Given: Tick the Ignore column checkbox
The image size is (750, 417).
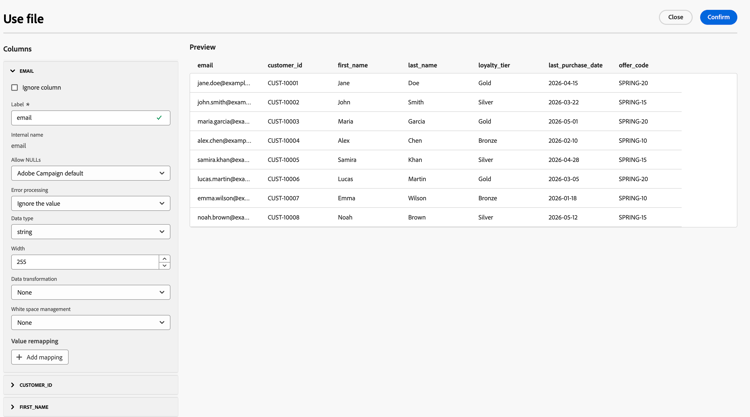Looking at the screenshot, I should point(14,88).
